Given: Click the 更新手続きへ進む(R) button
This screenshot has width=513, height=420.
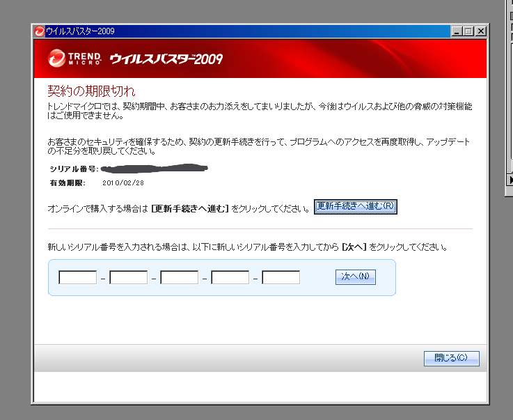Looking at the screenshot, I should [355, 207].
